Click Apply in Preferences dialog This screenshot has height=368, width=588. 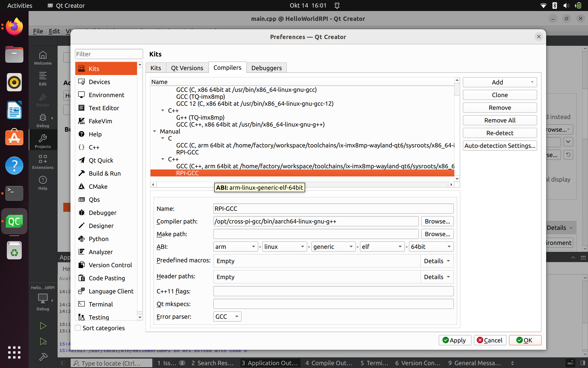(455, 340)
